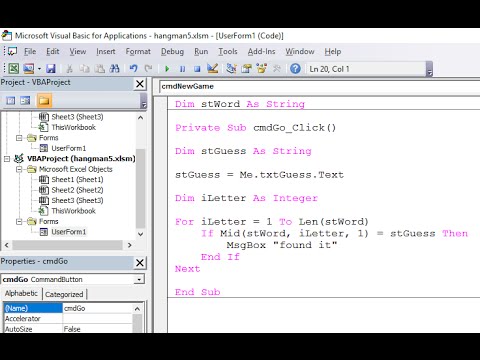
Task: Switch to the Alphabetic properties tab
Action: pos(21,294)
